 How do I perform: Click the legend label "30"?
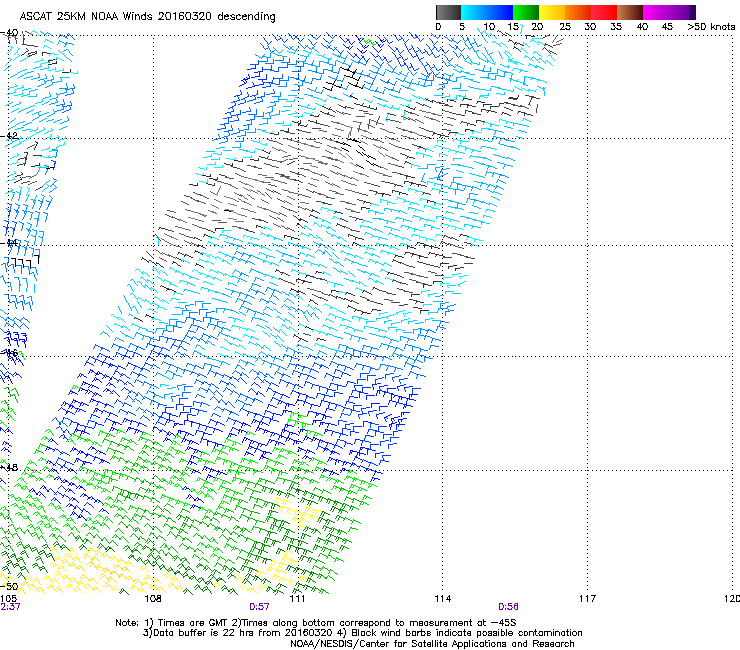coord(590,27)
